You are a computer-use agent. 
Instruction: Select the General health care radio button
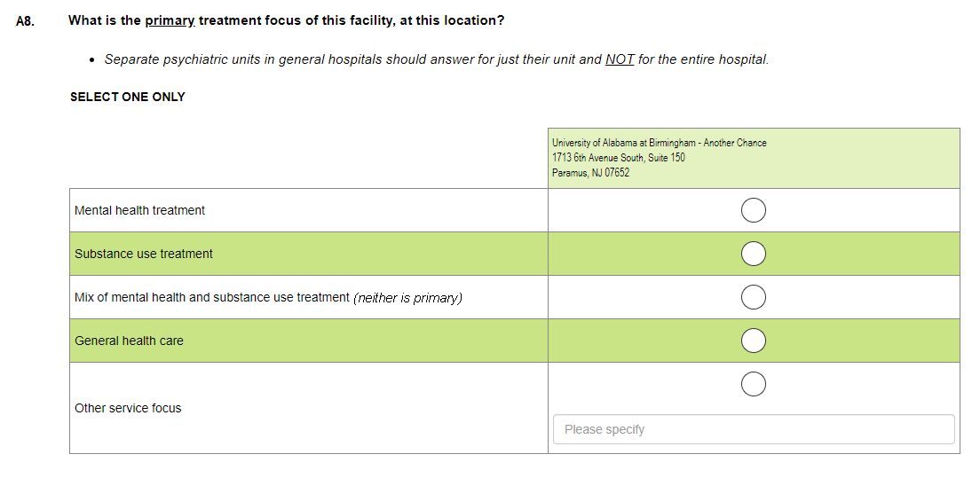click(753, 341)
